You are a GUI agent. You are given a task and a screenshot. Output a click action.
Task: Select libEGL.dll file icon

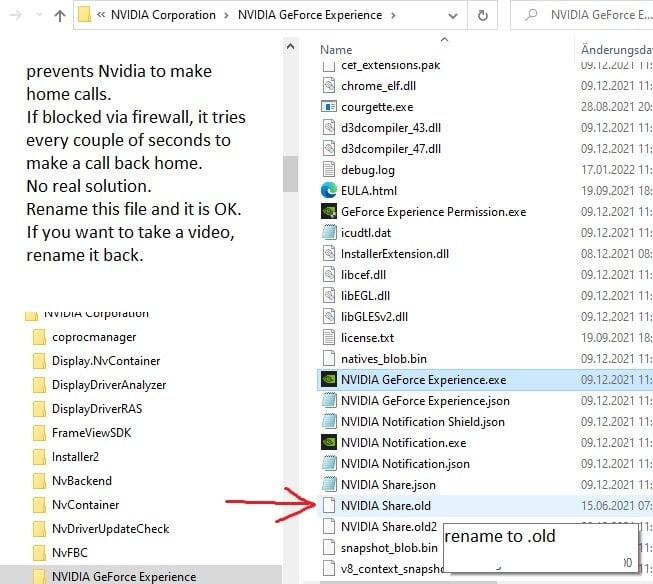(x=329, y=295)
